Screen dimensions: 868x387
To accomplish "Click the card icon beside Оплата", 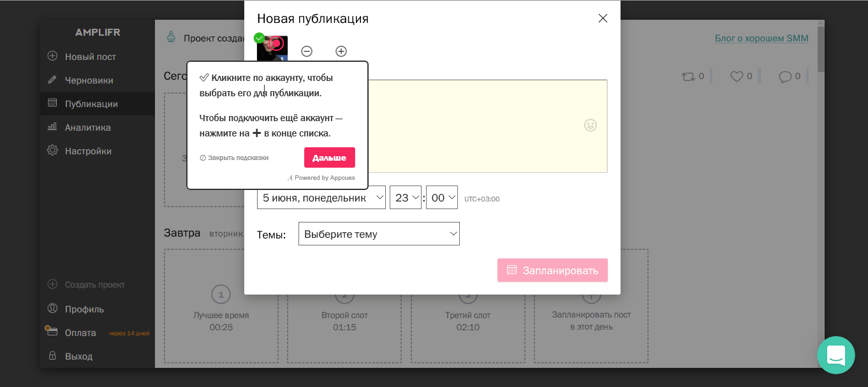I will coord(52,332).
